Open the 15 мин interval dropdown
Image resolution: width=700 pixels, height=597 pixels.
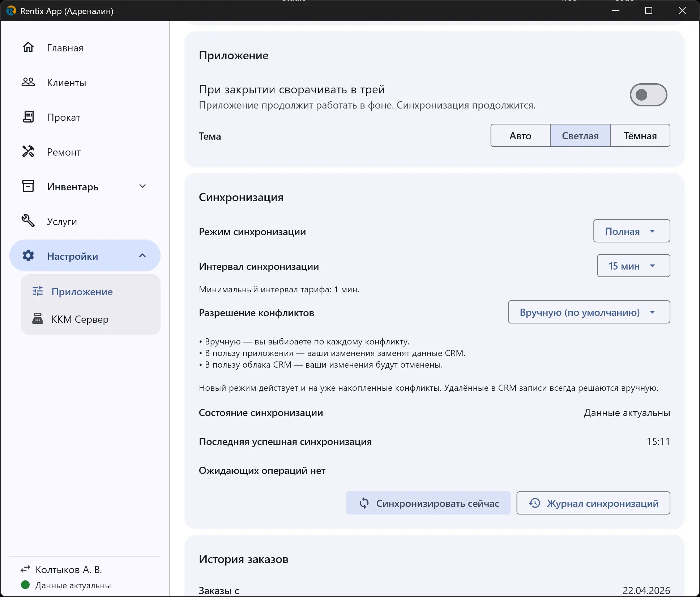tap(633, 266)
